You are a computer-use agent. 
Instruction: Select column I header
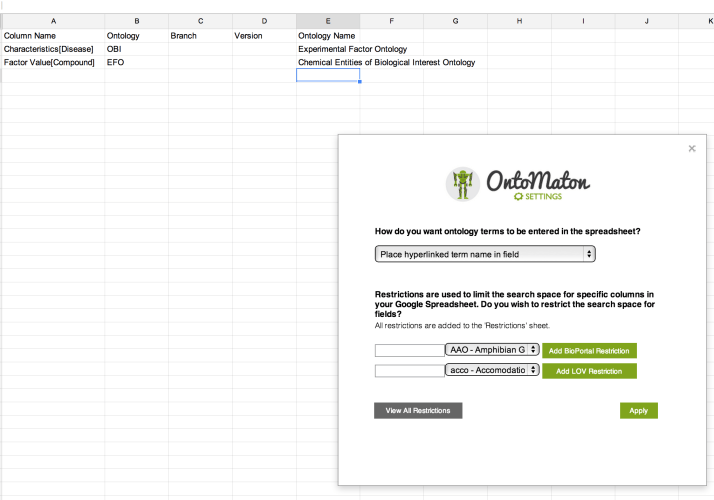pyautogui.click(x=583, y=21)
